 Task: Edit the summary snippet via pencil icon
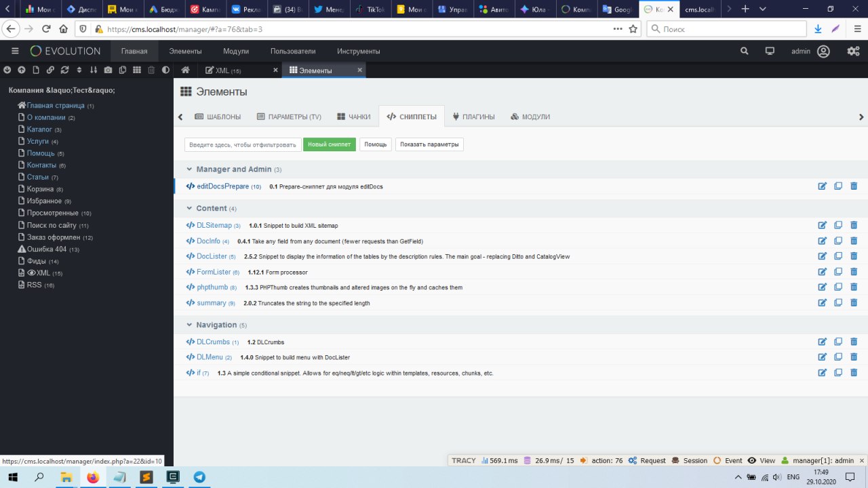(823, 303)
